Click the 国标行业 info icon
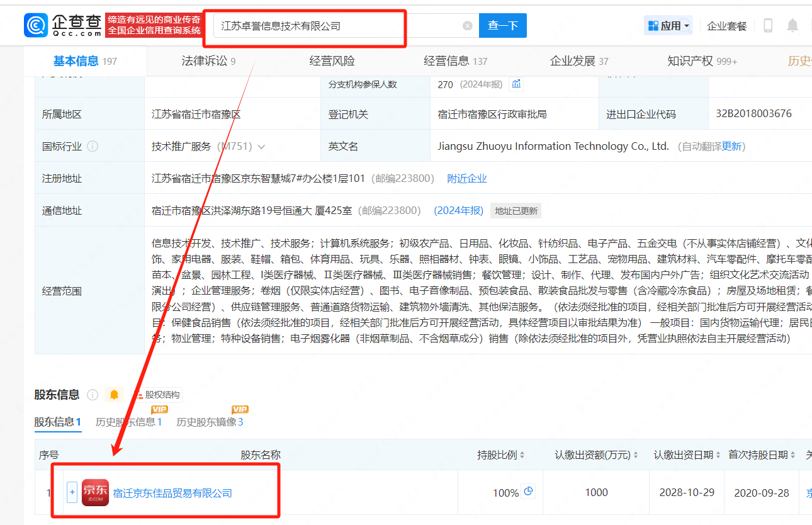The width and height of the screenshot is (812, 525). tap(93, 146)
